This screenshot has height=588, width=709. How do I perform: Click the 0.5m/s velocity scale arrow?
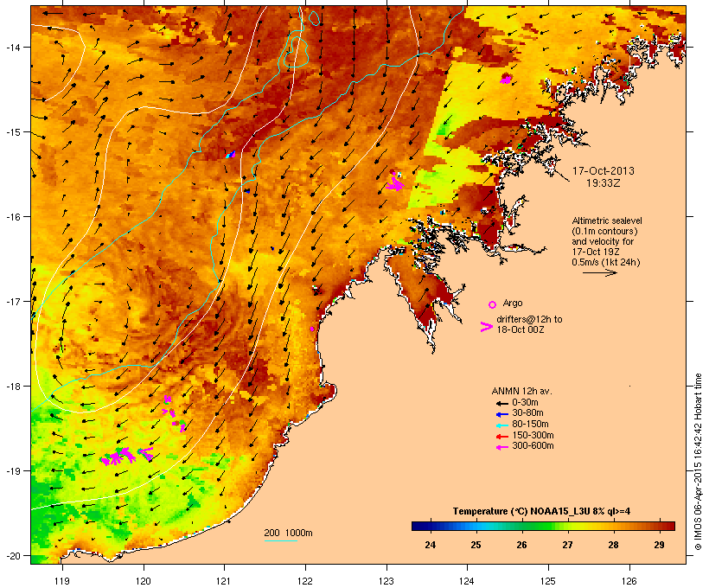(x=599, y=272)
